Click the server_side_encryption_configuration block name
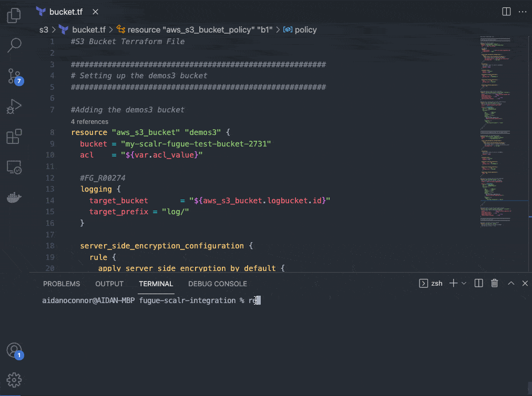The width and height of the screenshot is (532, 396). click(x=162, y=246)
